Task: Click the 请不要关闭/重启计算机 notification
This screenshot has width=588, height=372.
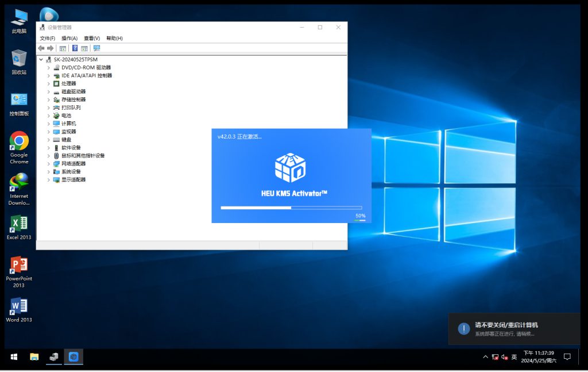Action: coord(514,329)
